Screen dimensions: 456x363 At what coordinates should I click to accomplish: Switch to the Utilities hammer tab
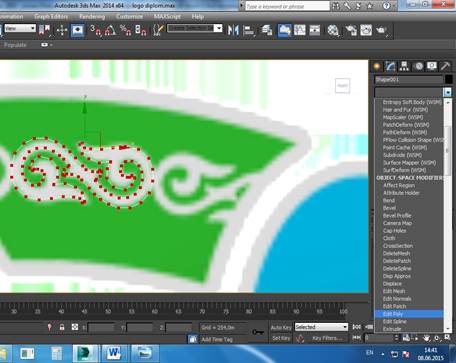tap(446, 66)
